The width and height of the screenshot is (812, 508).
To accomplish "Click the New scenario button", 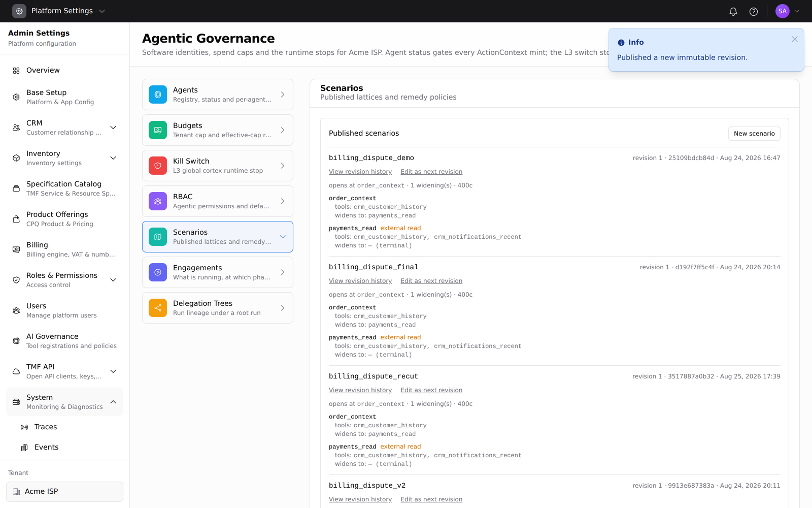I will [754, 134].
